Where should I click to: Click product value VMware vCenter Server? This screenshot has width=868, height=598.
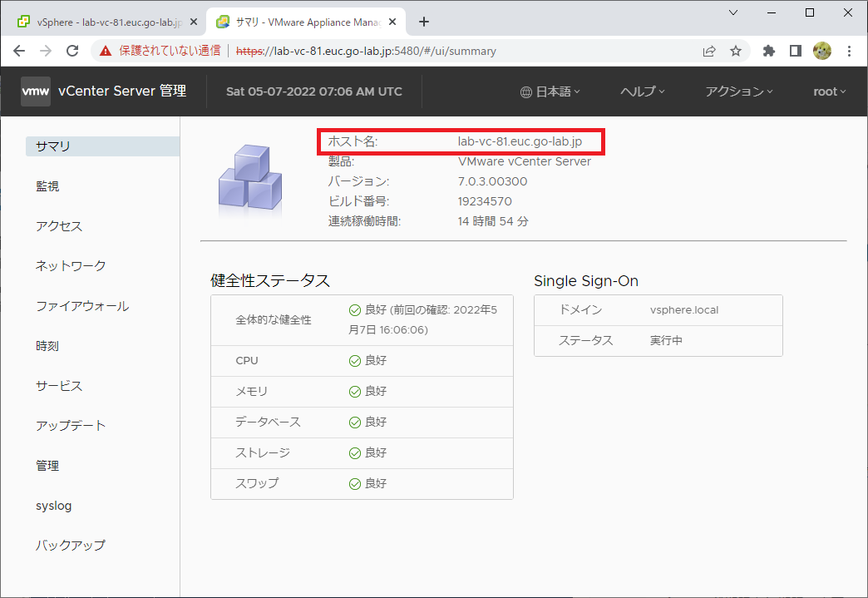pyautogui.click(x=525, y=161)
